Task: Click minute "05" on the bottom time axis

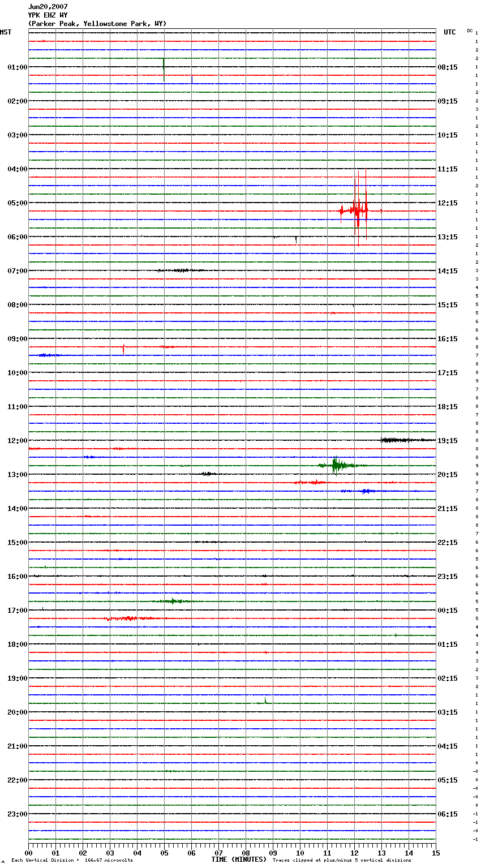Action: 164,853
